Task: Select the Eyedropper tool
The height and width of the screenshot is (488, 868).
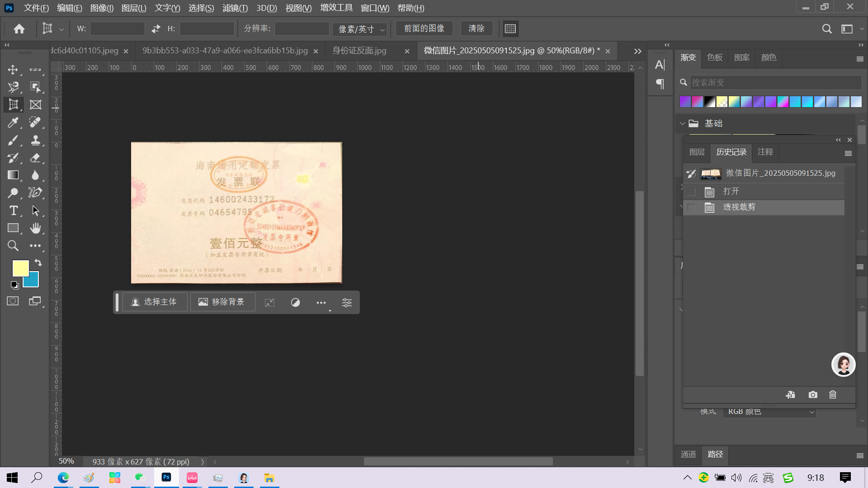Action: click(13, 122)
